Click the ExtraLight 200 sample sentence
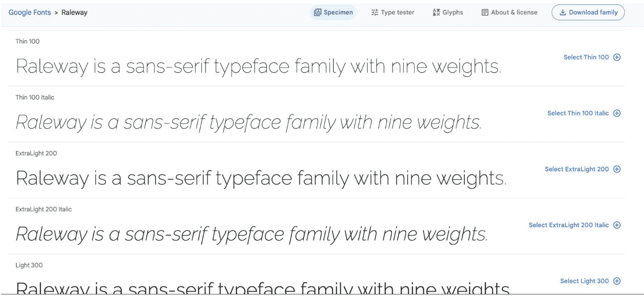Viewport: 644px width, 302px height. [261, 179]
